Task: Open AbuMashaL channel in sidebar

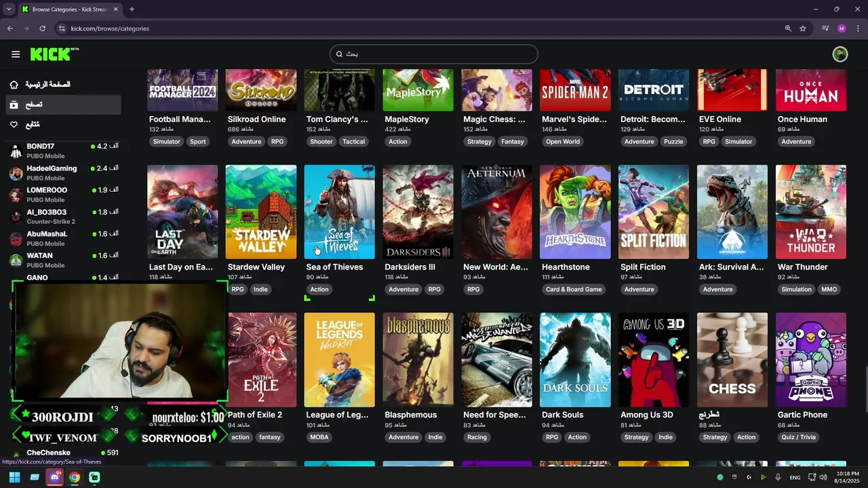Action: [x=64, y=238]
